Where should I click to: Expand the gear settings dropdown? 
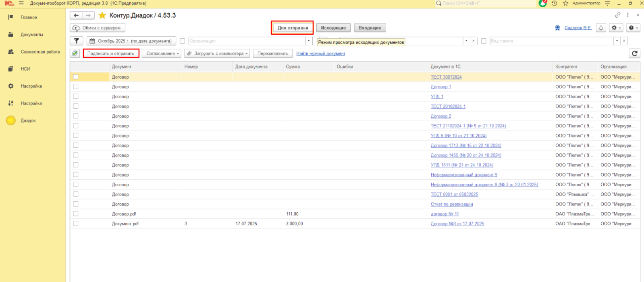click(x=616, y=28)
